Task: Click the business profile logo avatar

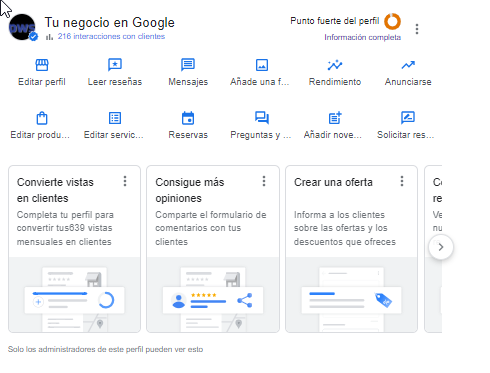Action: pyautogui.click(x=22, y=28)
